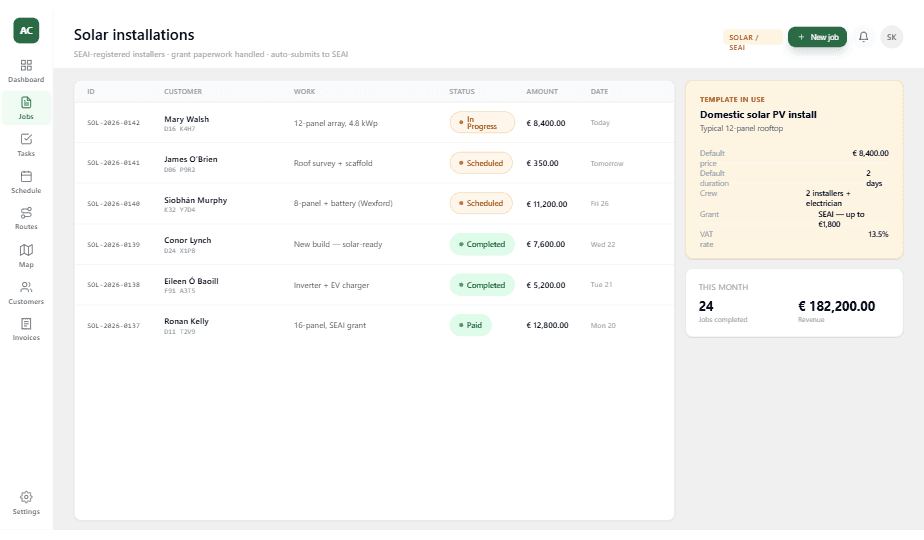
Task: Open notifications bell icon
Action: click(863, 37)
